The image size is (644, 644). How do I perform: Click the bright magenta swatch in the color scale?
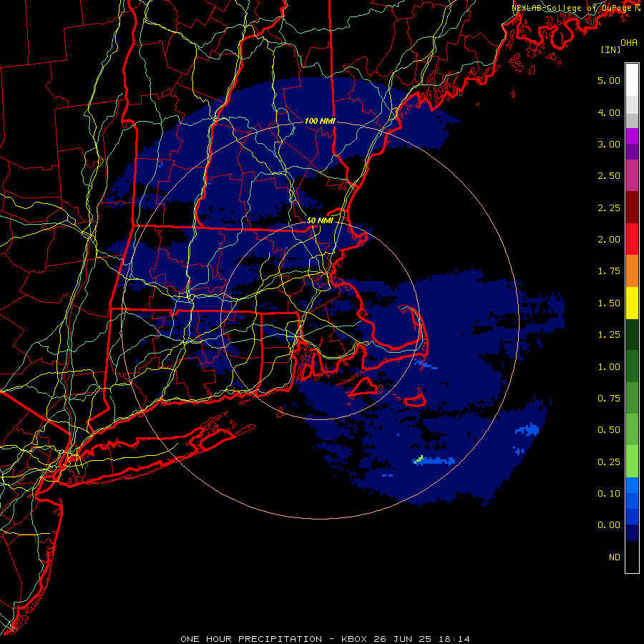[632, 136]
